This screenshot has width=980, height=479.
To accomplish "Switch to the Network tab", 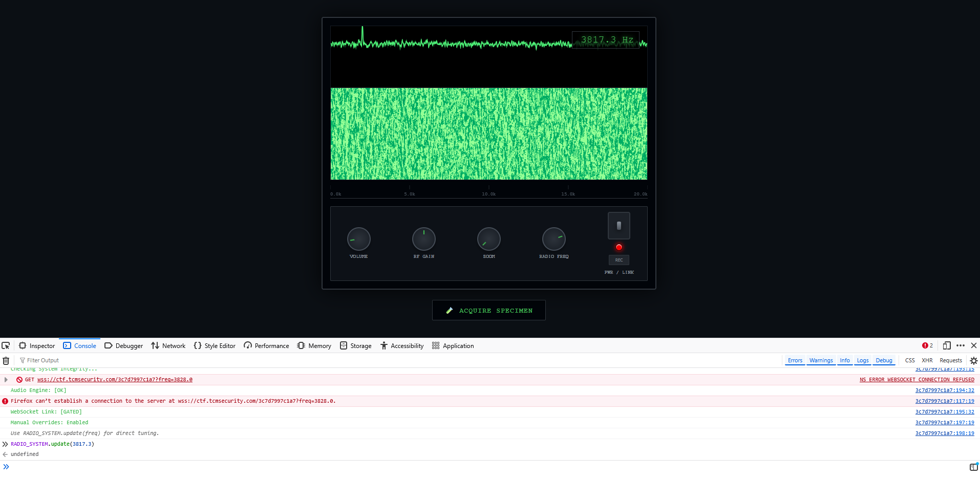I will click(168, 346).
